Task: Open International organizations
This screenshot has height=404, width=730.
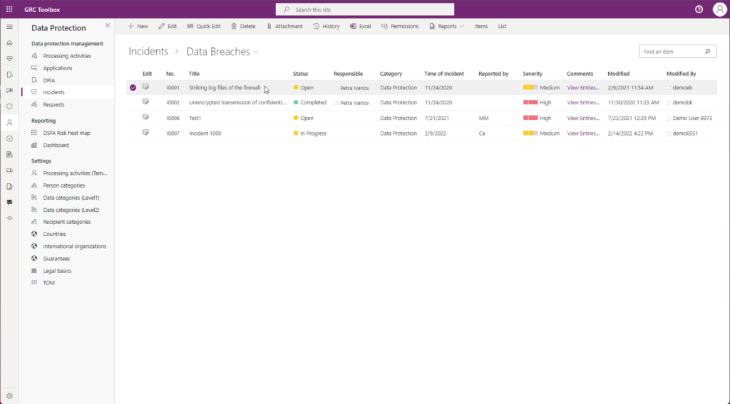Action: pyautogui.click(x=74, y=246)
